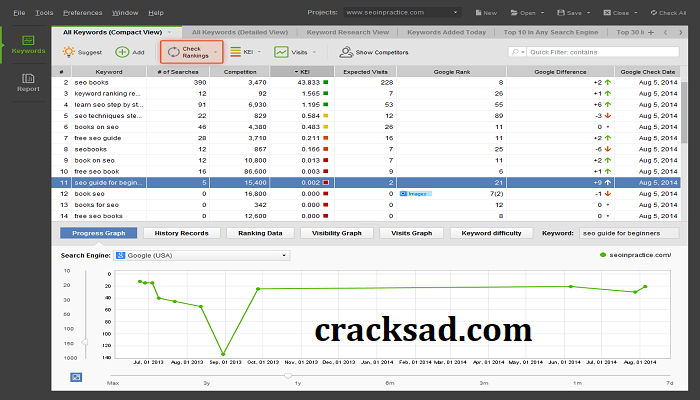Sort by KEI column header
Image resolution: width=700 pixels, height=400 pixels.
302,71
